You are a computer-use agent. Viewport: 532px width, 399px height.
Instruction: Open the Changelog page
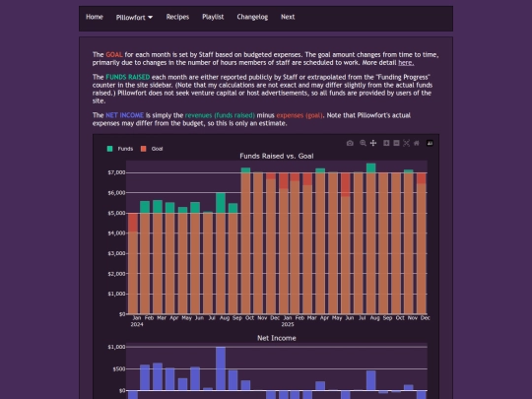point(252,17)
